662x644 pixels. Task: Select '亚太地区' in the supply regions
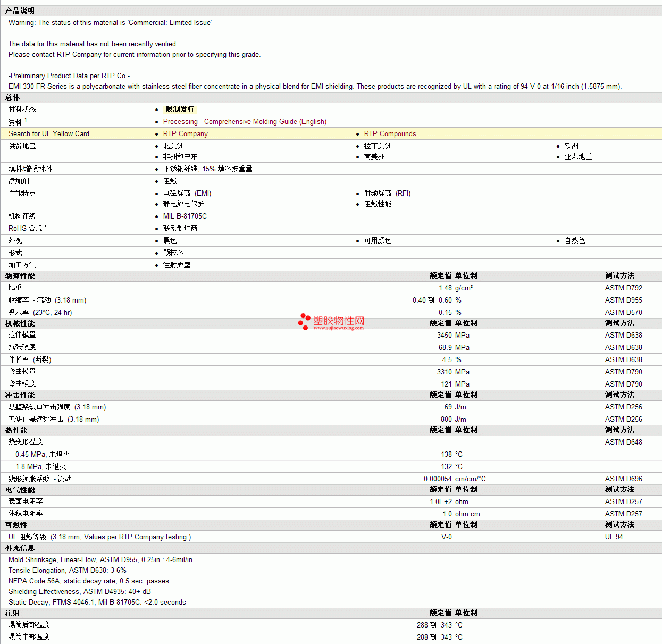(578, 156)
